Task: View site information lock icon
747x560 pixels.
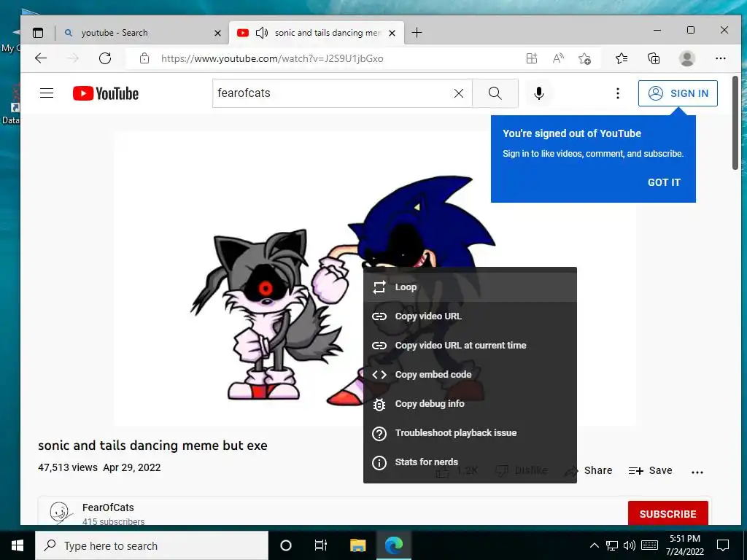Action: coord(144,58)
